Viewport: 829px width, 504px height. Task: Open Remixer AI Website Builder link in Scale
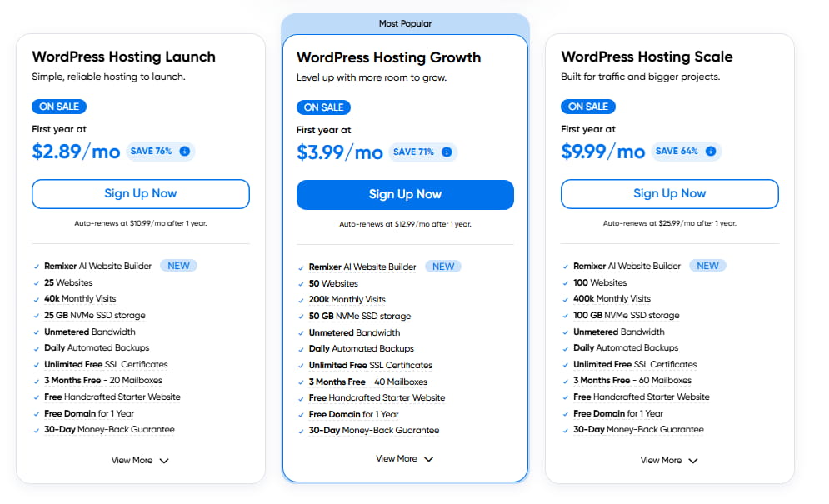[x=627, y=266]
